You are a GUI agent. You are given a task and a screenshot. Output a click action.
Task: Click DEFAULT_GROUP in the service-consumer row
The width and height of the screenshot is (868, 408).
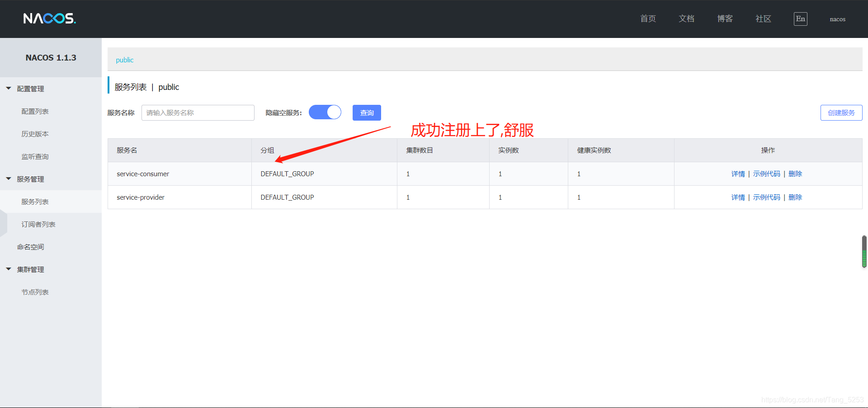[x=287, y=174]
